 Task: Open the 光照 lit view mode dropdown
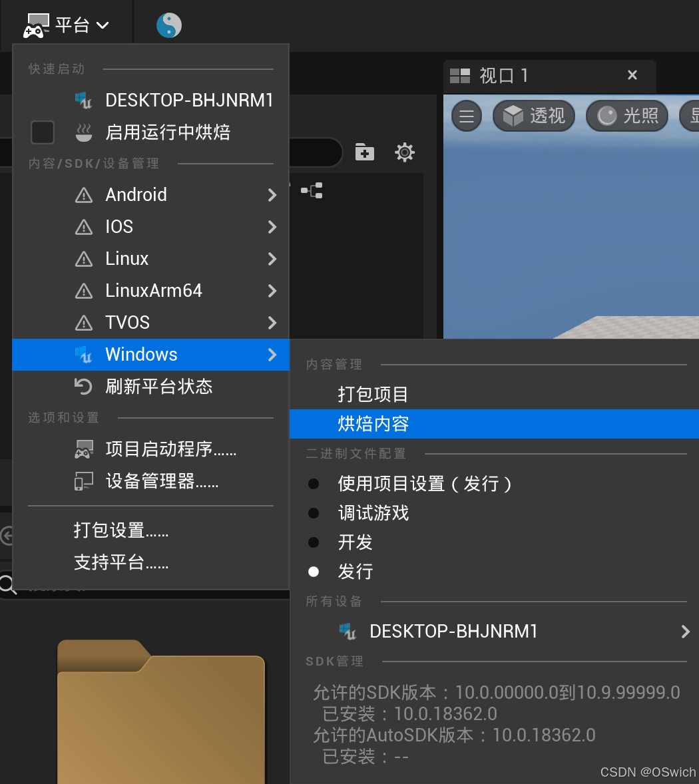(627, 116)
